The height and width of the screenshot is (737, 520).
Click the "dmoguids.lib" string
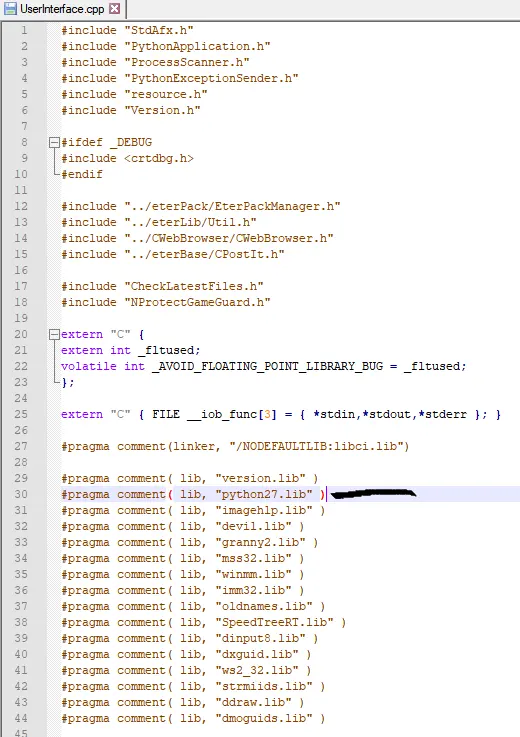264,719
